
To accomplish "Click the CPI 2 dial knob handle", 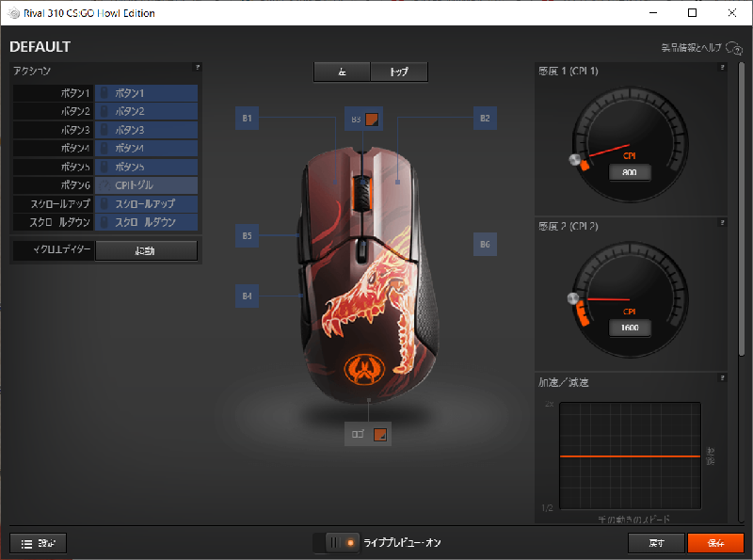I will pyautogui.click(x=572, y=298).
